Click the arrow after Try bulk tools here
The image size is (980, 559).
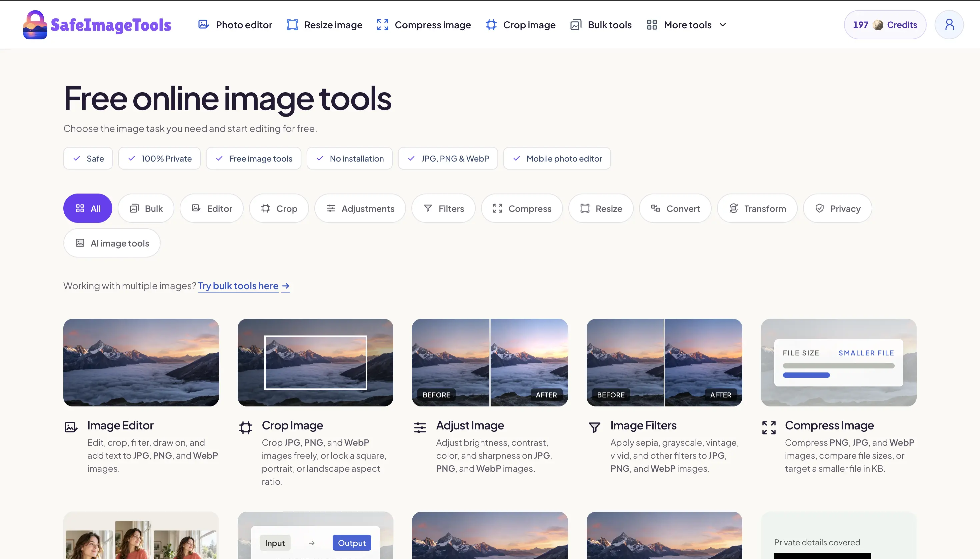pos(285,286)
